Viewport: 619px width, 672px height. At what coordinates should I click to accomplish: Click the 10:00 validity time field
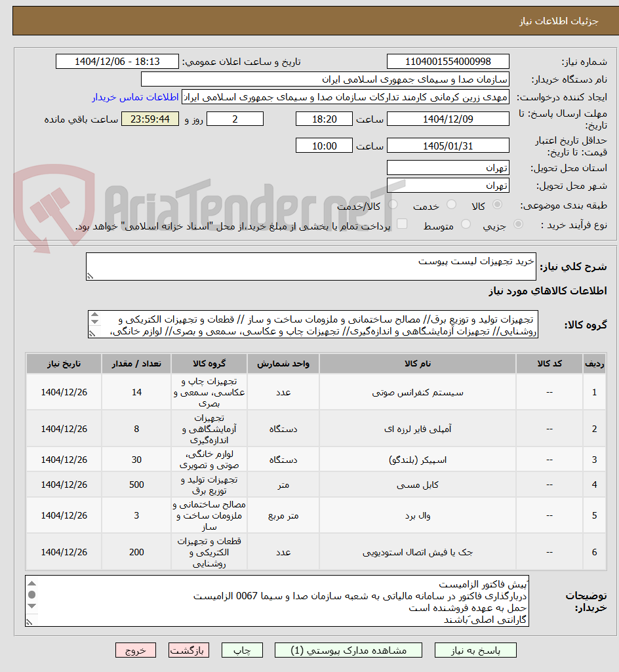(x=324, y=146)
